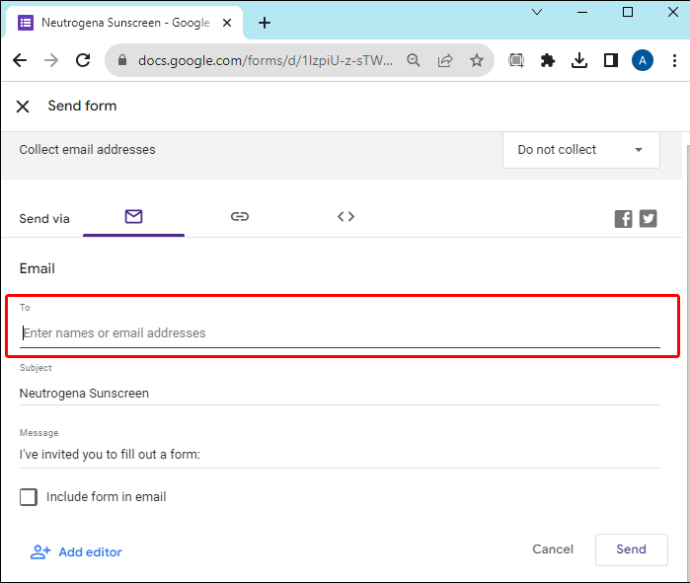Click the Subject field
The image size is (690, 583).
pyautogui.click(x=340, y=393)
